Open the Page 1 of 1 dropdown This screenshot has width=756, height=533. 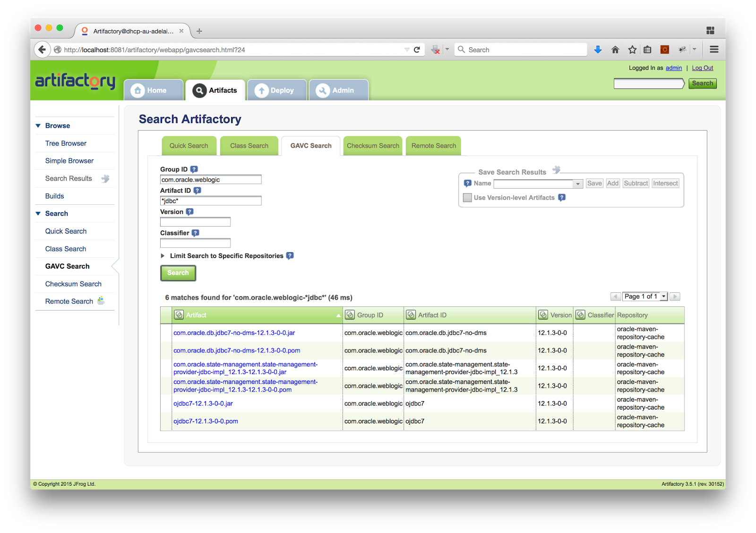click(x=663, y=297)
